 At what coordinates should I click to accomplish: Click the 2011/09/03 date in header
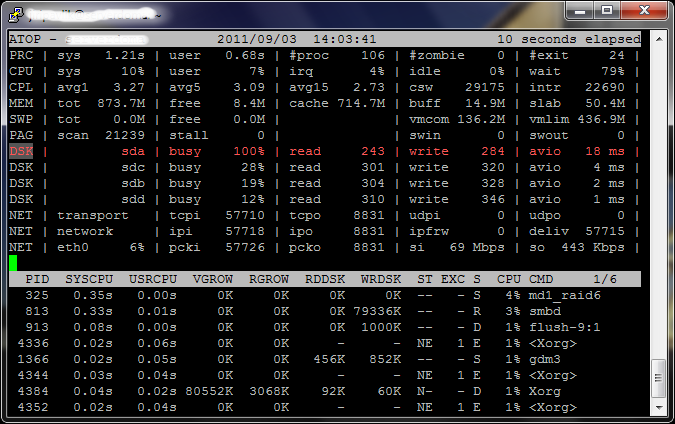click(x=257, y=39)
